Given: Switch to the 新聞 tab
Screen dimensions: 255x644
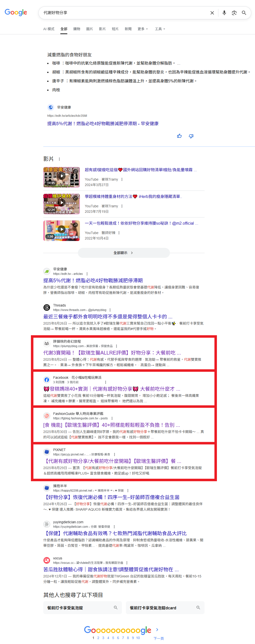Looking at the screenshot, I should 128,29.
